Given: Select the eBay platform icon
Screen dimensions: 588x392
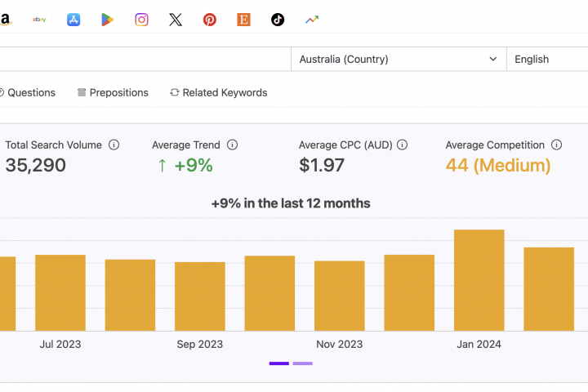Looking at the screenshot, I should coord(39,20).
